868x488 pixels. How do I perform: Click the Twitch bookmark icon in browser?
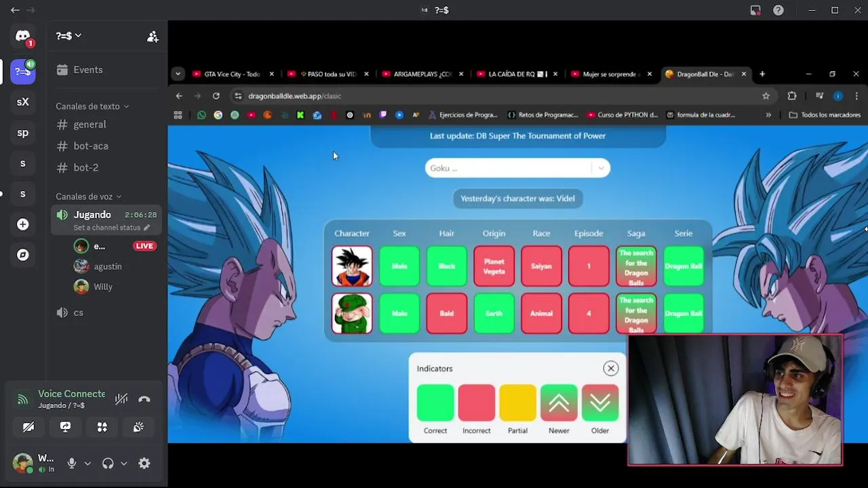pyautogui.click(x=382, y=115)
